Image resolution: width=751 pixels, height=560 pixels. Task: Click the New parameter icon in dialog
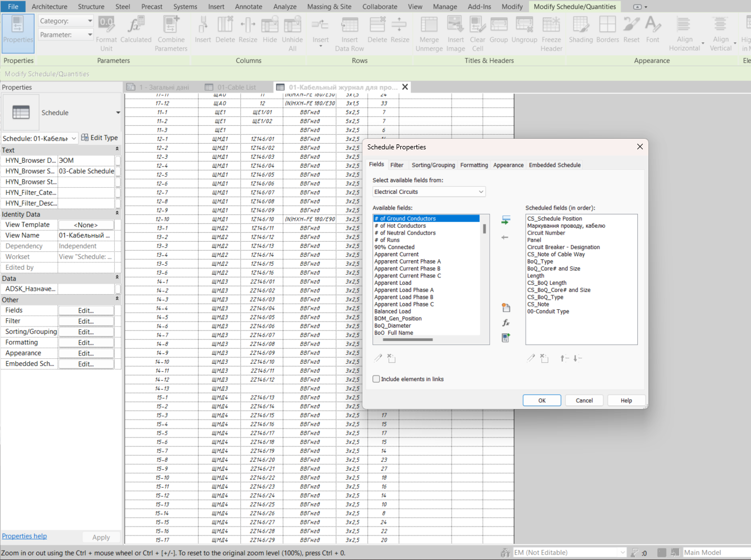pos(506,308)
